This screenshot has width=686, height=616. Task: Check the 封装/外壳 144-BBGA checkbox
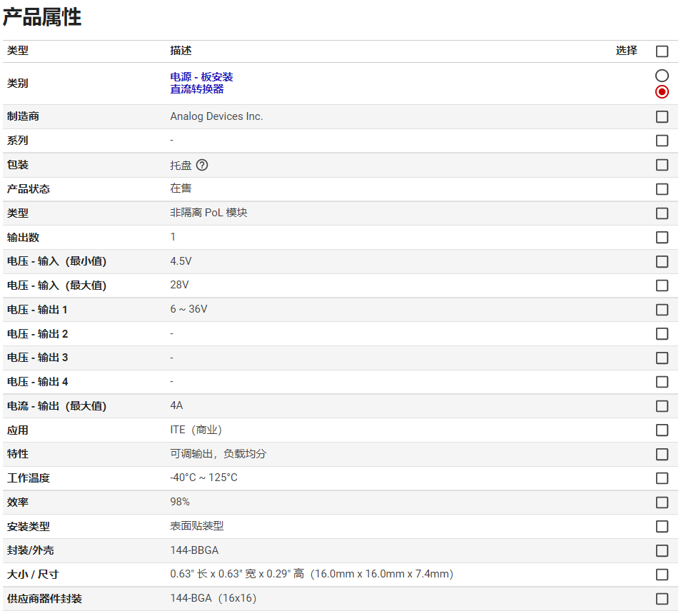pyautogui.click(x=662, y=550)
